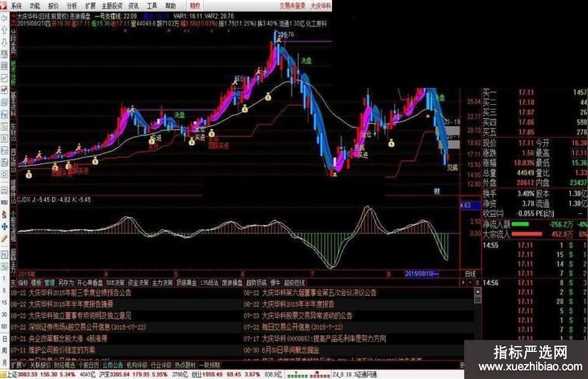Select the 指标 tab below the chart

[23, 283]
